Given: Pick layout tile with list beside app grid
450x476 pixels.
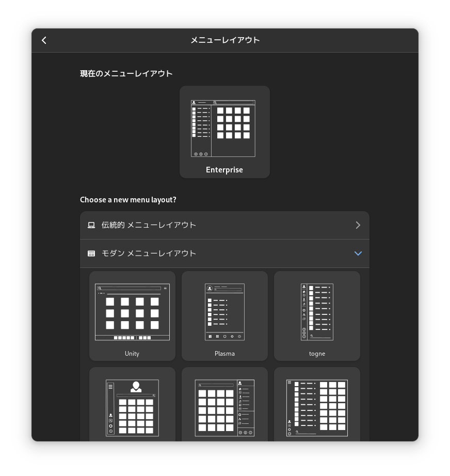Looking at the screenshot, I should click(x=317, y=407).
